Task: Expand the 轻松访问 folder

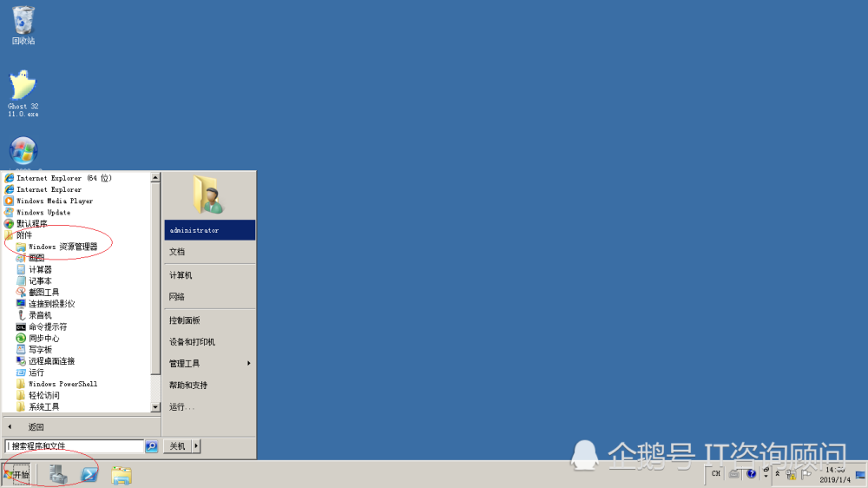Action: pos(38,395)
